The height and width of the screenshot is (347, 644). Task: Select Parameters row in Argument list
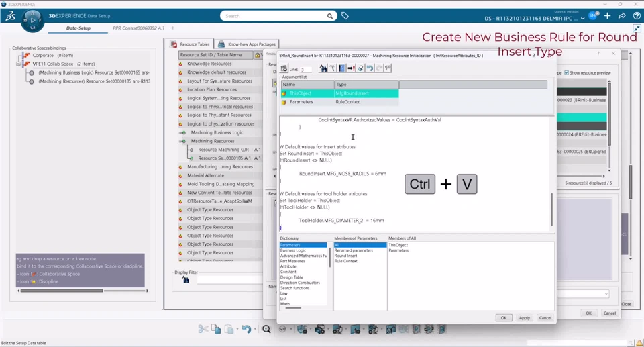pyautogui.click(x=339, y=102)
